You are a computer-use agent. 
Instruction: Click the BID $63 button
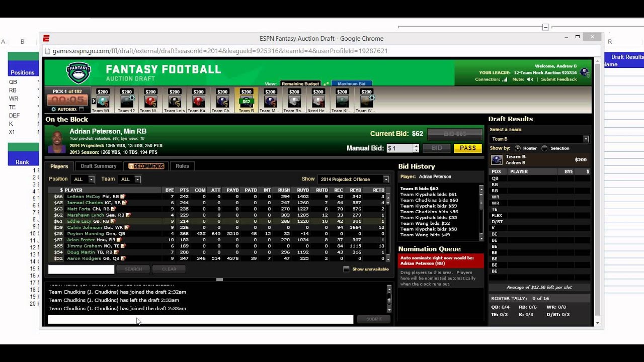coord(455,134)
